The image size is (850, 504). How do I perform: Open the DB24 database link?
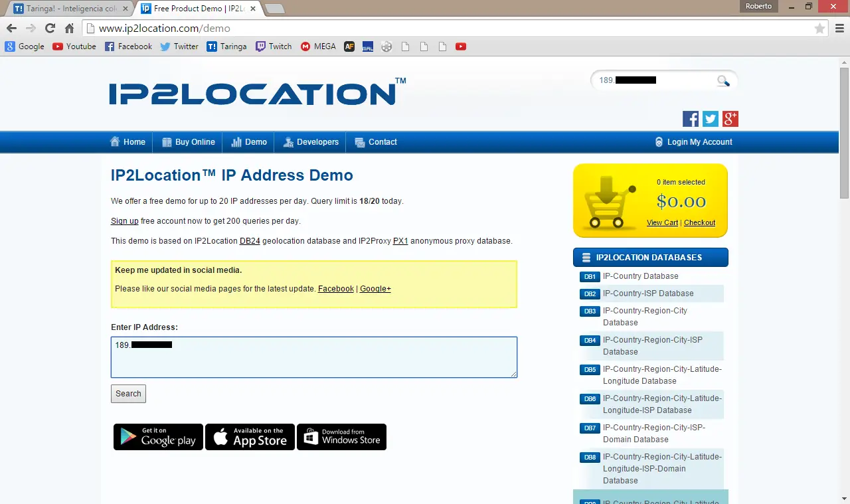pos(250,241)
